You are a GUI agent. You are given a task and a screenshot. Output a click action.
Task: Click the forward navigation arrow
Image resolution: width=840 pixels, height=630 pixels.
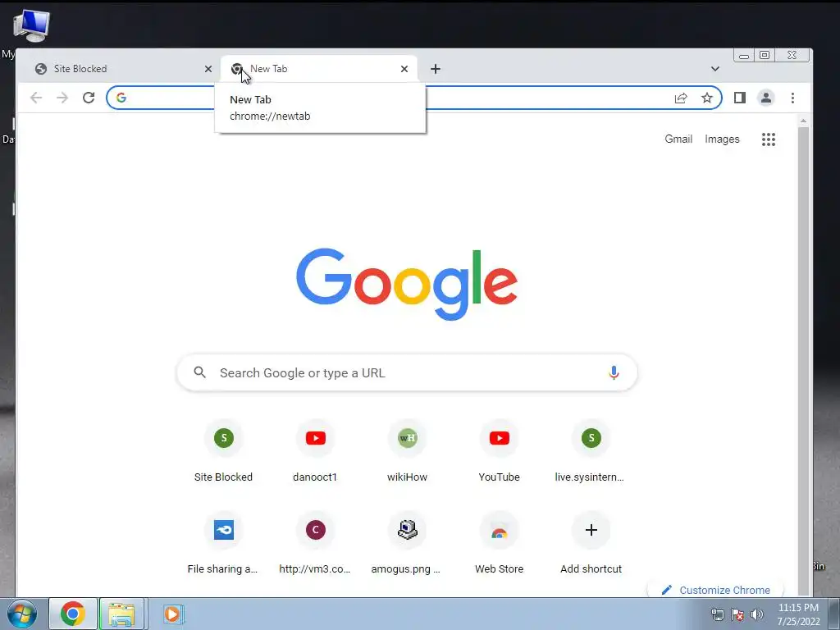point(62,98)
